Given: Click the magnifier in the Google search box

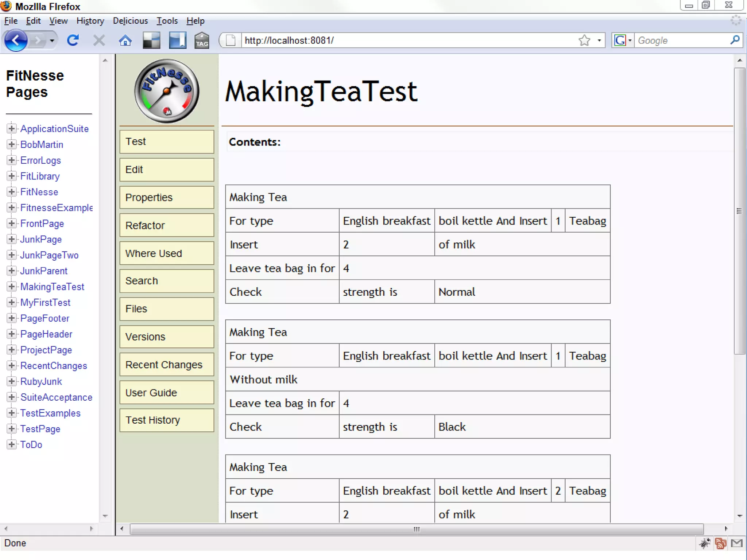Looking at the screenshot, I should click(735, 40).
